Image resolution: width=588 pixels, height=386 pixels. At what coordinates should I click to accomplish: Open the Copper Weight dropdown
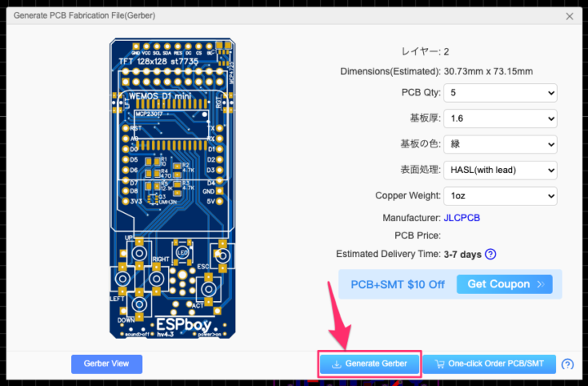[x=501, y=196]
